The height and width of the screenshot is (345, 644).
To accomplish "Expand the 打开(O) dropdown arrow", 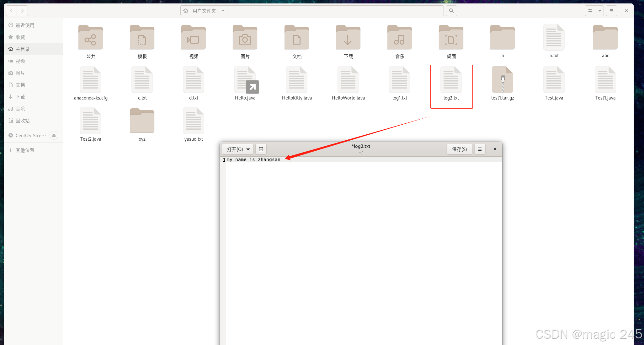I will click(x=248, y=149).
